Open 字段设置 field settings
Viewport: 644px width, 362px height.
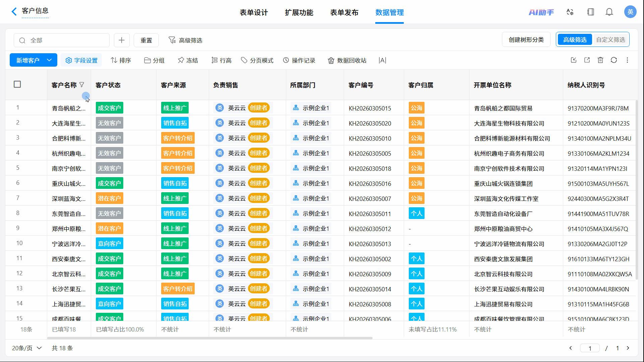click(x=82, y=60)
